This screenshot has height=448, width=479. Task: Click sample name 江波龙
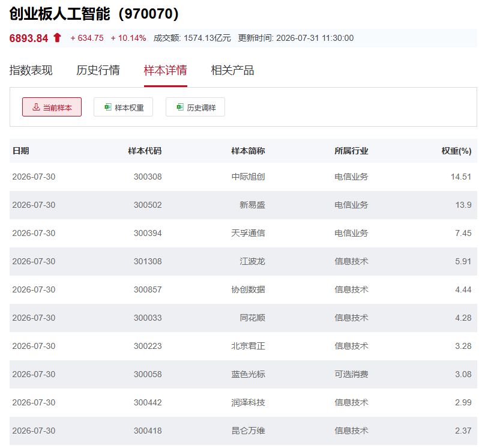tap(252, 261)
